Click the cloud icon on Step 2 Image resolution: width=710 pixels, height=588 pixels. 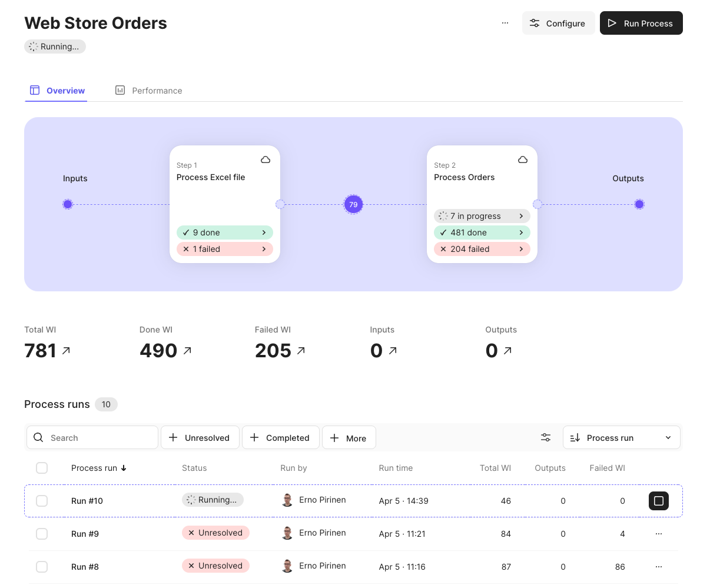523,160
